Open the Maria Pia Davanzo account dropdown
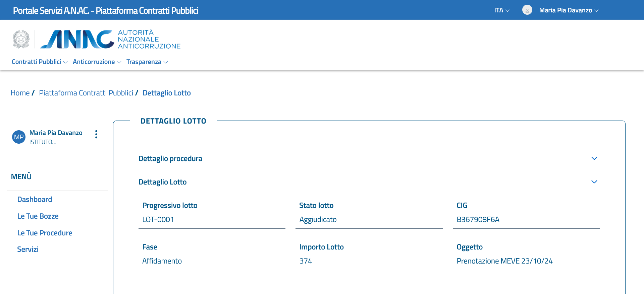 (x=569, y=10)
